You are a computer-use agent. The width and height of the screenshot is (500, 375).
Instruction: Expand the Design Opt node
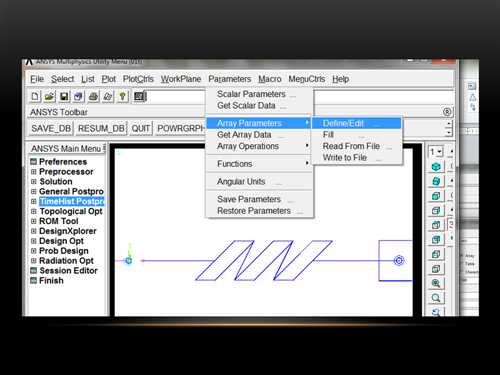[33, 241]
